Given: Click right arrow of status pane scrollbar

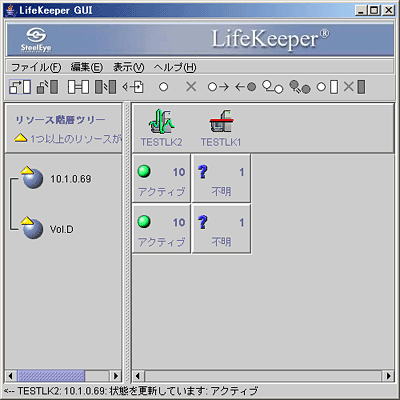Looking at the screenshot, I should coord(388,376).
